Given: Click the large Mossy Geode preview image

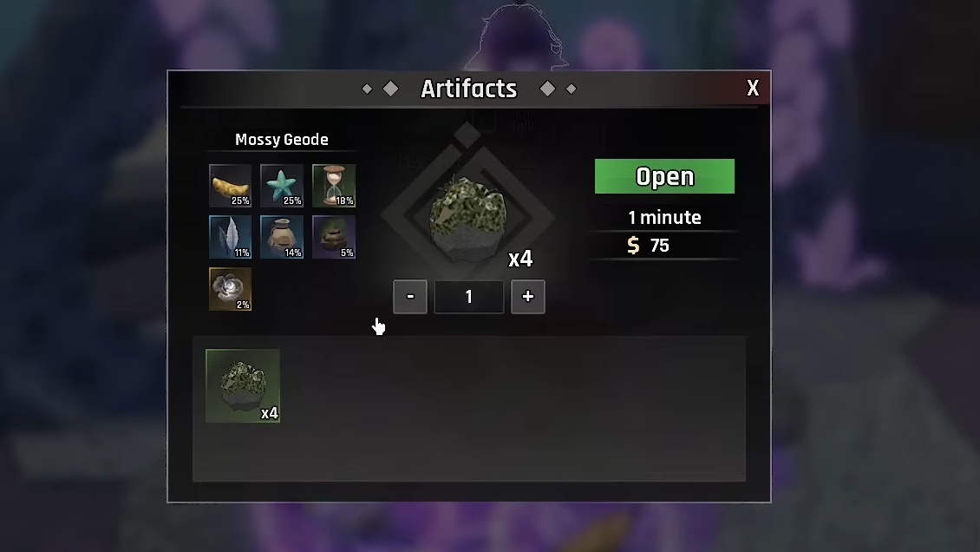Looking at the screenshot, I should click(468, 218).
